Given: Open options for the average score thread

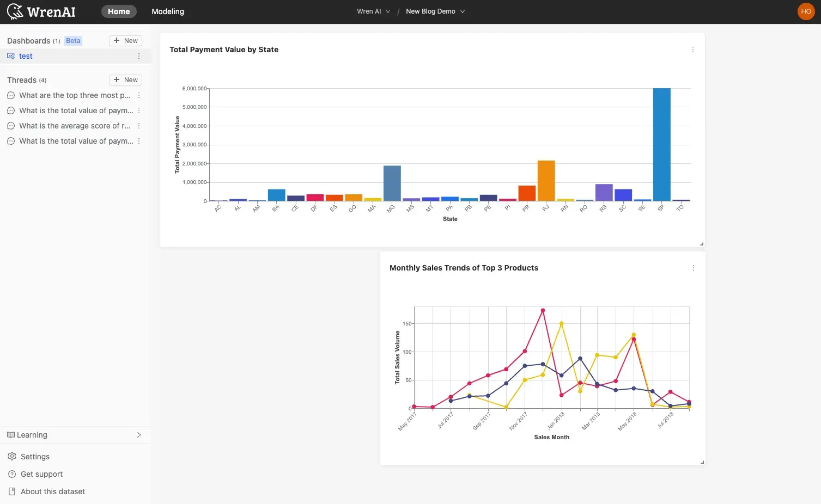Looking at the screenshot, I should pyautogui.click(x=139, y=126).
